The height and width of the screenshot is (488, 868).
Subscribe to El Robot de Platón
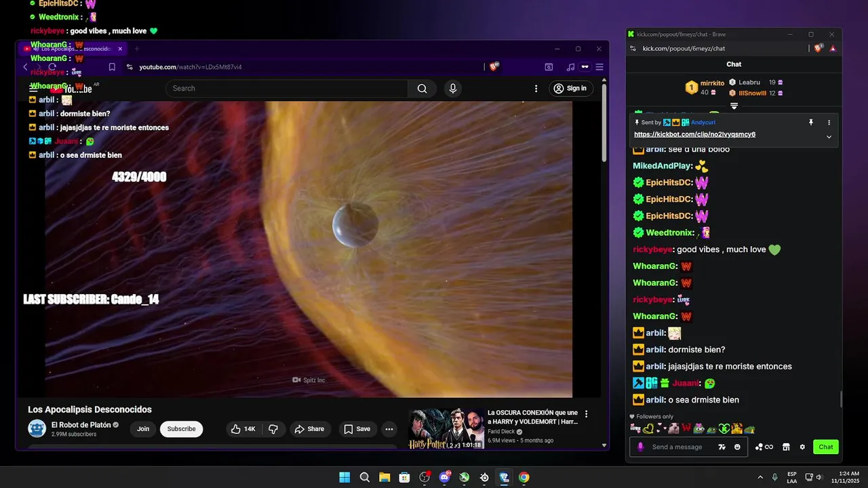click(x=181, y=429)
